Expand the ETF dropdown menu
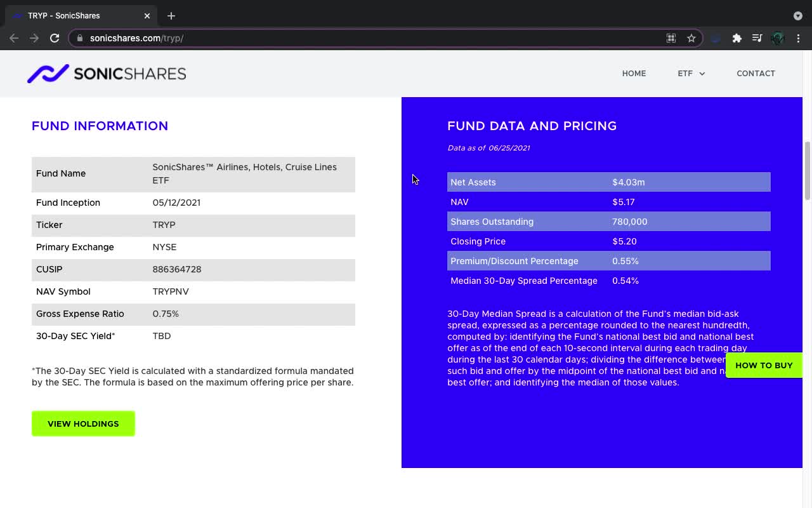The height and width of the screenshot is (508, 812). pyautogui.click(x=691, y=74)
